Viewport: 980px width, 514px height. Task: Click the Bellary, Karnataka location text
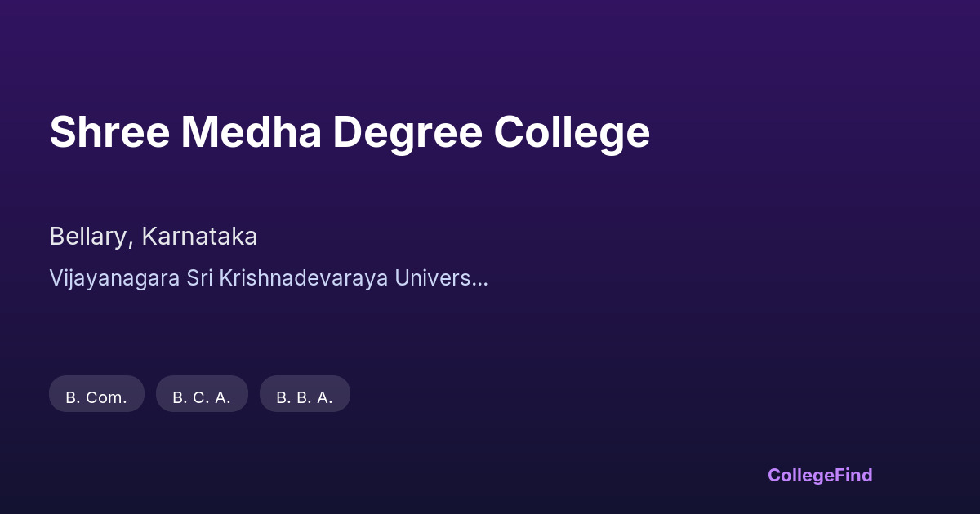coord(154,237)
